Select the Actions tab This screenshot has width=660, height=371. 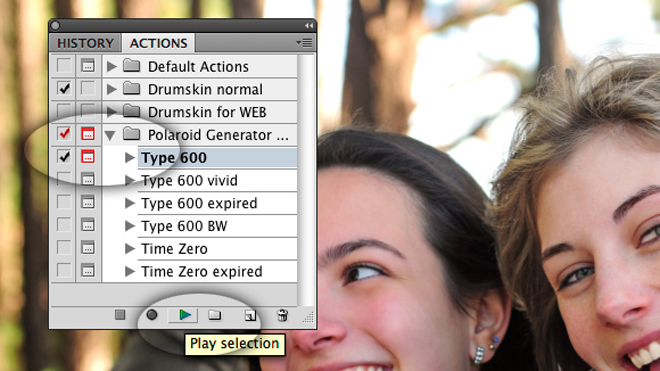[158, 43]
